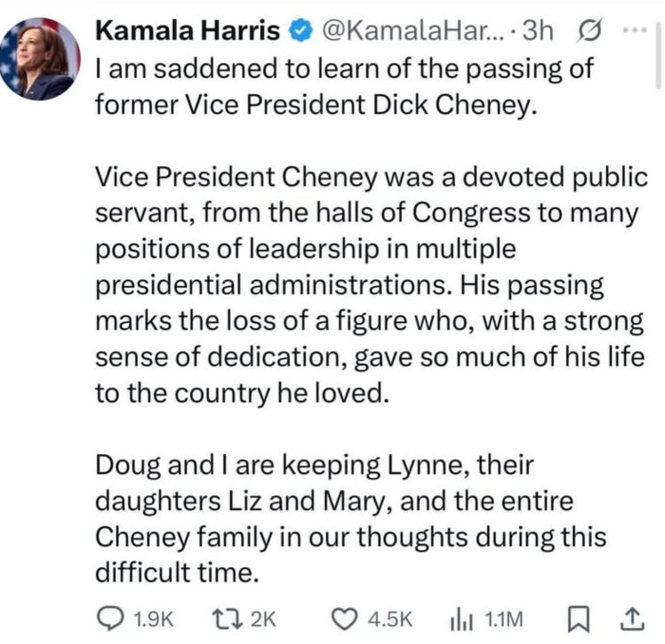
Task: Click the 1.1M views count
Action: tap(503, 620)
